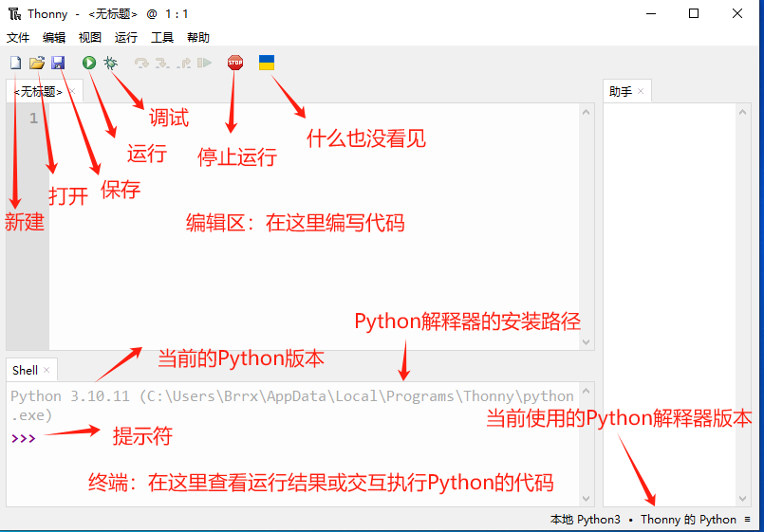The image size is (764, 532).
Task: Click the Step into debug icon
Action: pyautogui.click(x=162, y=63)
